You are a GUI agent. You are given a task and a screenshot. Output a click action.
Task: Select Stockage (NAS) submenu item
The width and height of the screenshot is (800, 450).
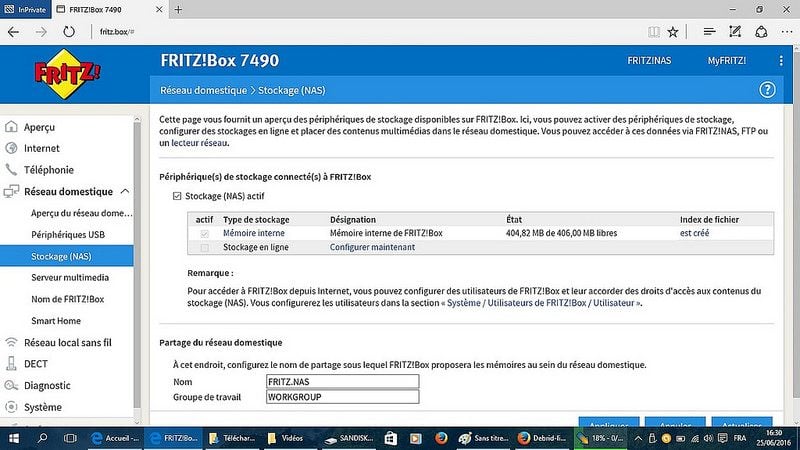point(67,256)
